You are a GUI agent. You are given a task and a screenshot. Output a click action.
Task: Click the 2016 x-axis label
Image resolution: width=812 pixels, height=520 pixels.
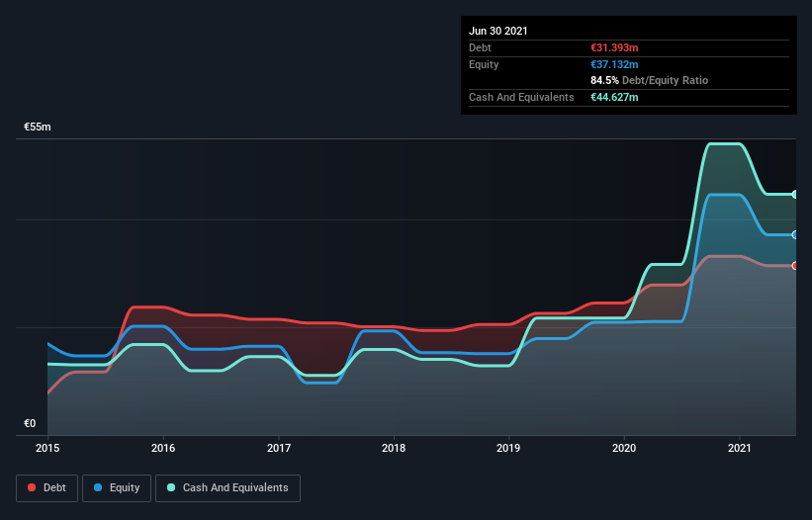(163, 448)
